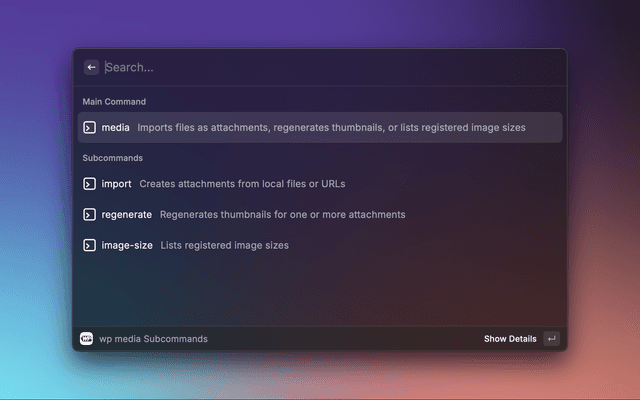Open the image-size subcommand name

[127, 245]
